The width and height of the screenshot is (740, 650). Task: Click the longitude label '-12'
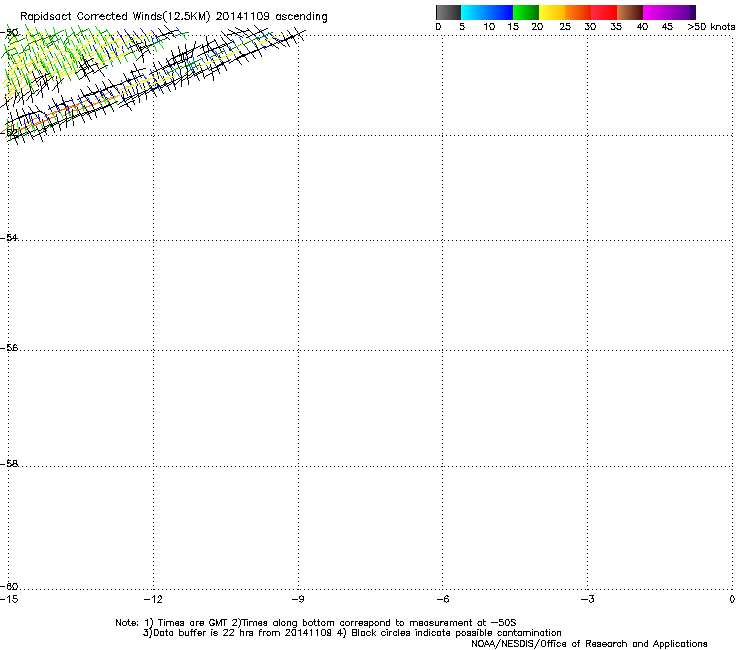click(153, 599)
